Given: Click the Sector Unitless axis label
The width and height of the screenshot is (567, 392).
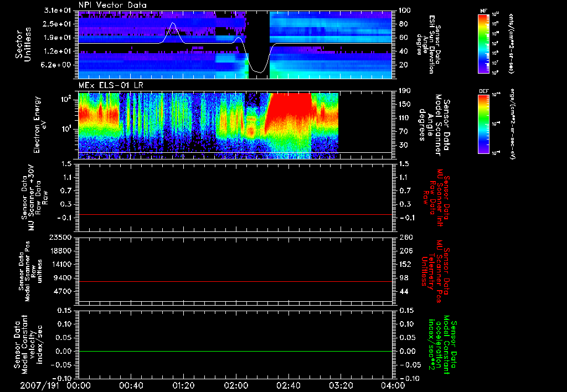Looking at the screenshot, I should pos(23,44).
